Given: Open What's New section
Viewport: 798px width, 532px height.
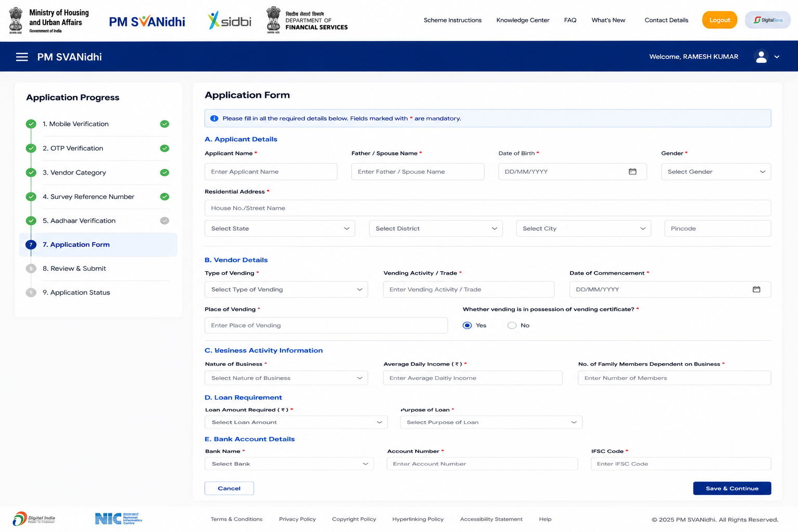Looking at the screenshot, I should tap(608, 20).
